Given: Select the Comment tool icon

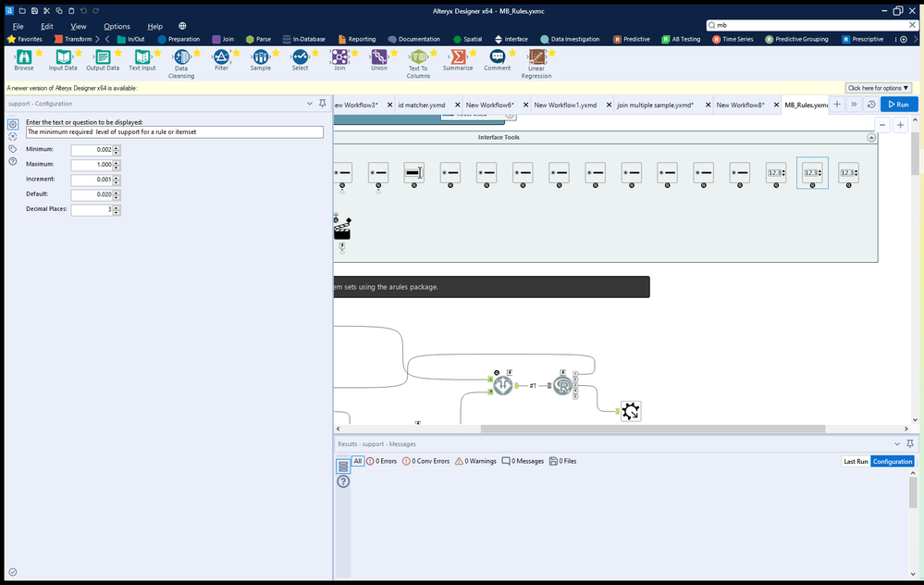Looking at the screenshot, I should 498,56.
